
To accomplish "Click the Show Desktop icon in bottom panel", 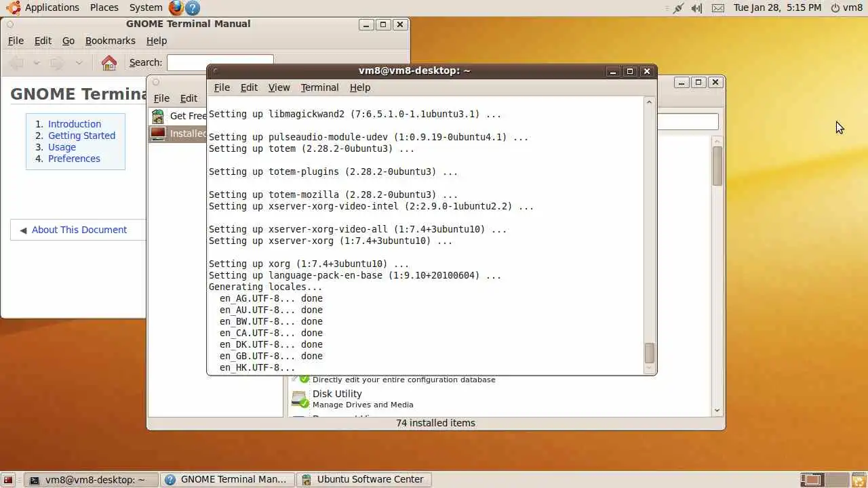I will (8, 480).
